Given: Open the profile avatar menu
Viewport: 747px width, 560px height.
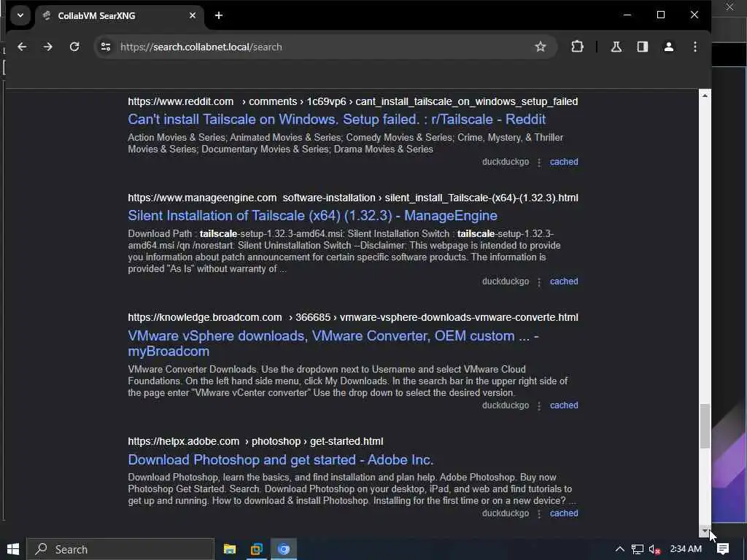Looking at the screenshot, I should [668, 47].
